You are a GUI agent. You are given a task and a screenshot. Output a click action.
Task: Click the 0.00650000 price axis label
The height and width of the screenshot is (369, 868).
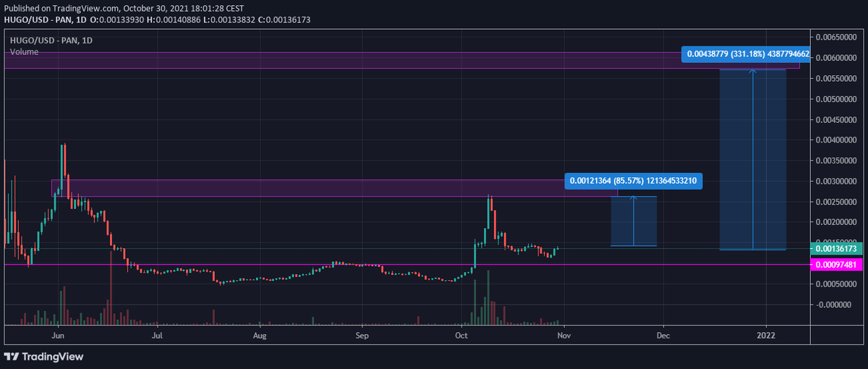pos(837,36)
